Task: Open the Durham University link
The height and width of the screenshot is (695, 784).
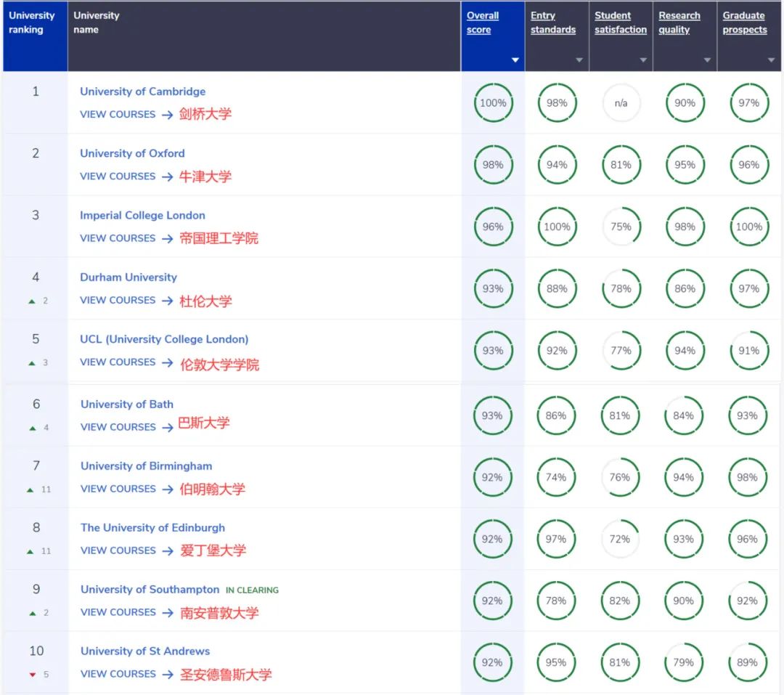Action: [x=128, y=277]
